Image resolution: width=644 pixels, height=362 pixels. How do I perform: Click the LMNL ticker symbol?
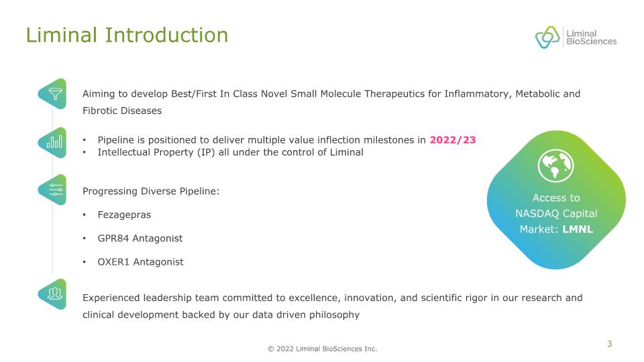tap(578, 229)
